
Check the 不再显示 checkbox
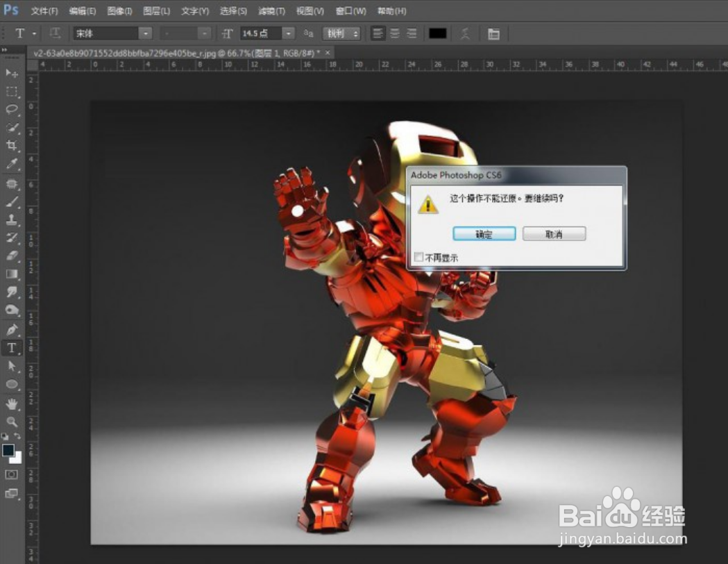(x=418, y=257)
